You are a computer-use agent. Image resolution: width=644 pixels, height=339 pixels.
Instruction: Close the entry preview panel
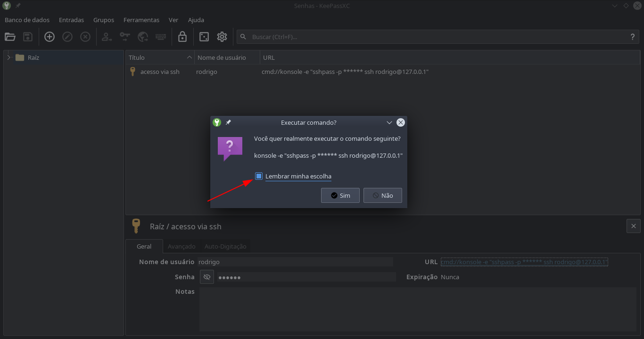coord(633,226)
